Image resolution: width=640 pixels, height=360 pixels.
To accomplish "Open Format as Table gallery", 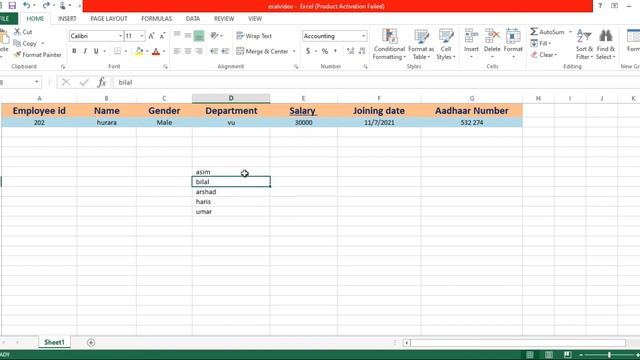I will [421, 44].
